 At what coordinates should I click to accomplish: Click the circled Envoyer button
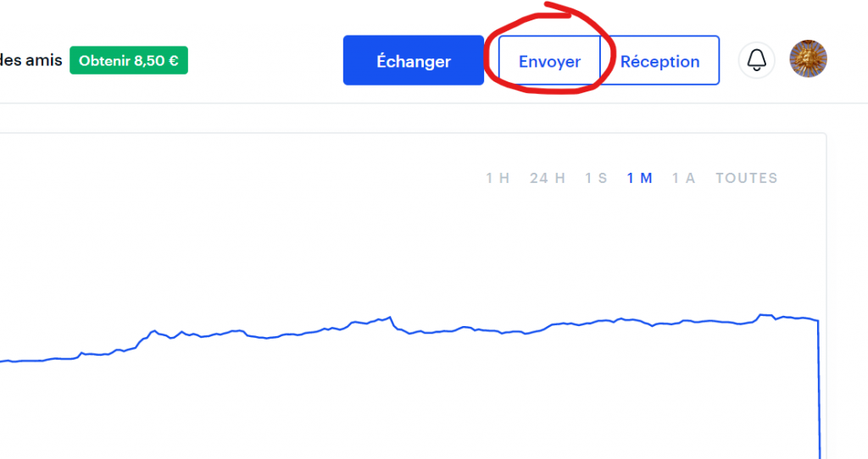click(549, 61)
